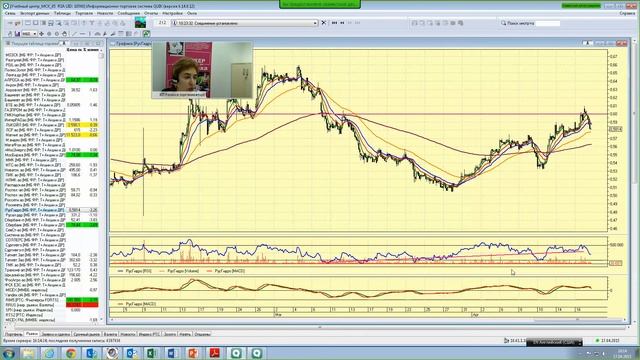The width and height of the screenshot is (640, 360).
Task: Select the Сбербанк row in quotes table
Action: 51,225
